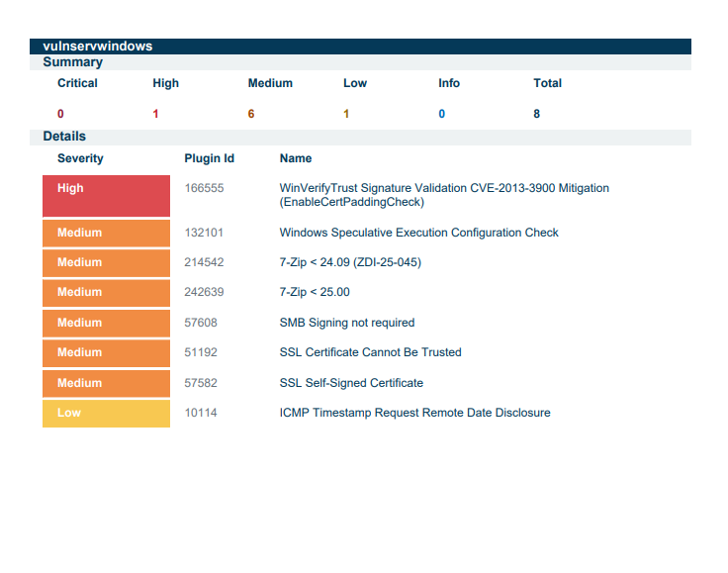The image size is (728, 573).
Task: Click the Total count 8
Action: (x=536, y=114)
